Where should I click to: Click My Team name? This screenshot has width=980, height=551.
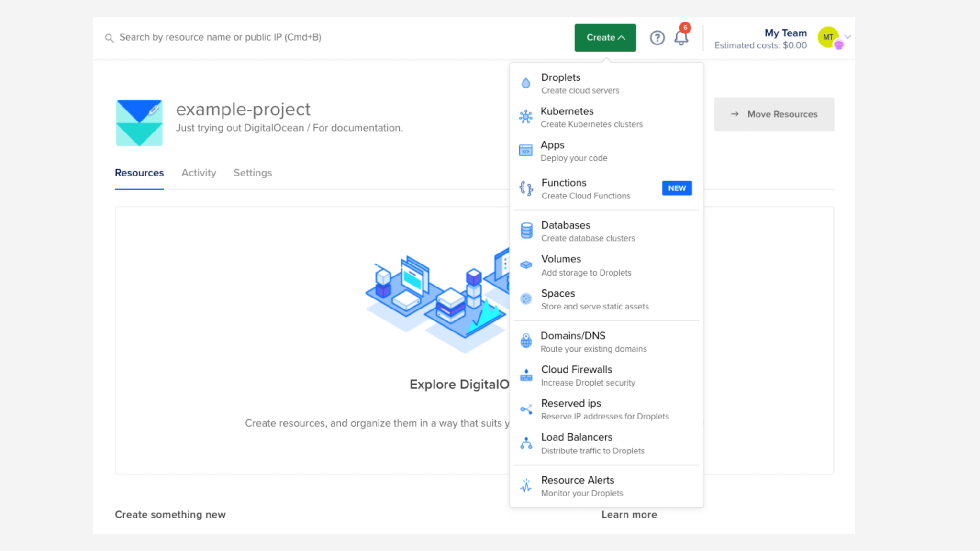(x=785, y=33)
